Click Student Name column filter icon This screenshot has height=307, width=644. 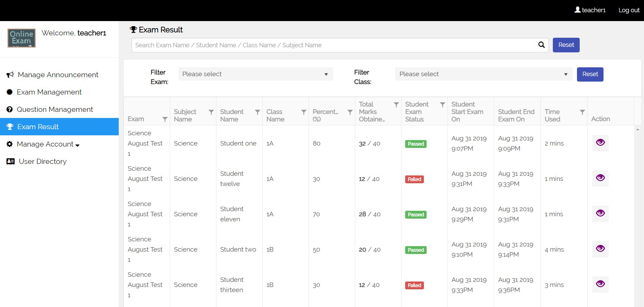(x=258, y=112)
